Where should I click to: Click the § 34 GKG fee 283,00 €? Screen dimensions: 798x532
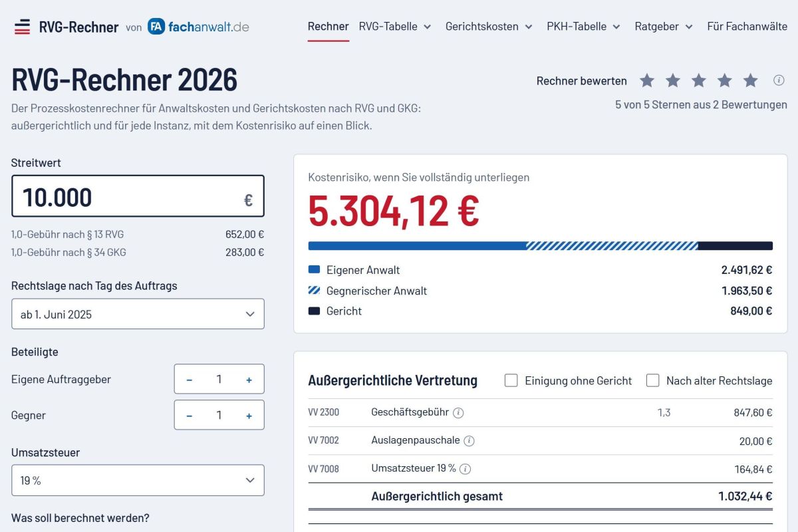pos(245,252)
